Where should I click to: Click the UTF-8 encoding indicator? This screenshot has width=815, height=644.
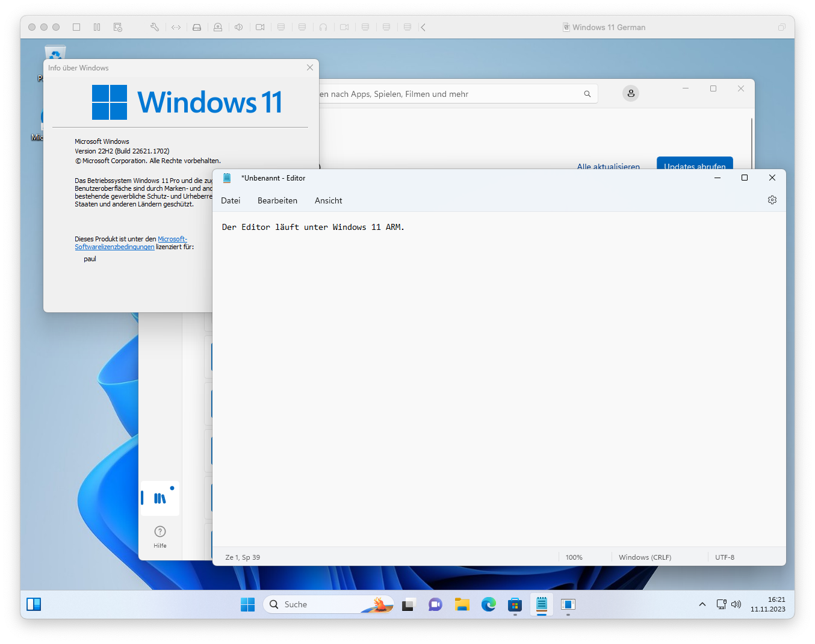tap(725, 557)
